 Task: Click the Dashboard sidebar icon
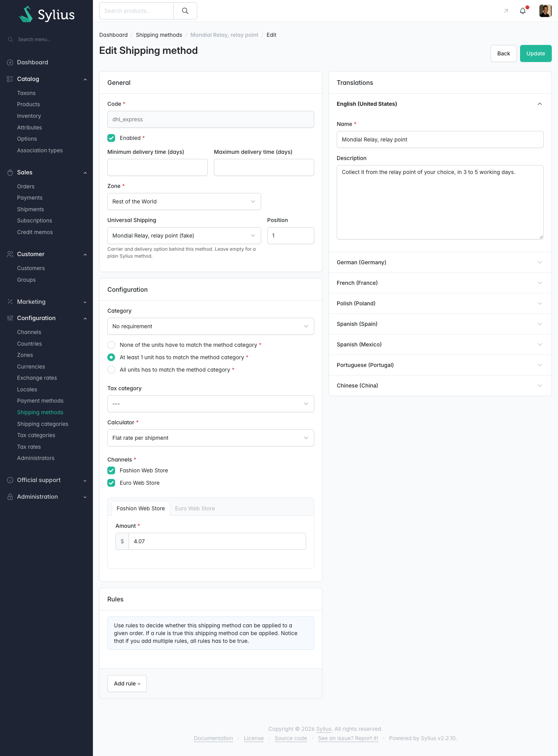(10, 62)
